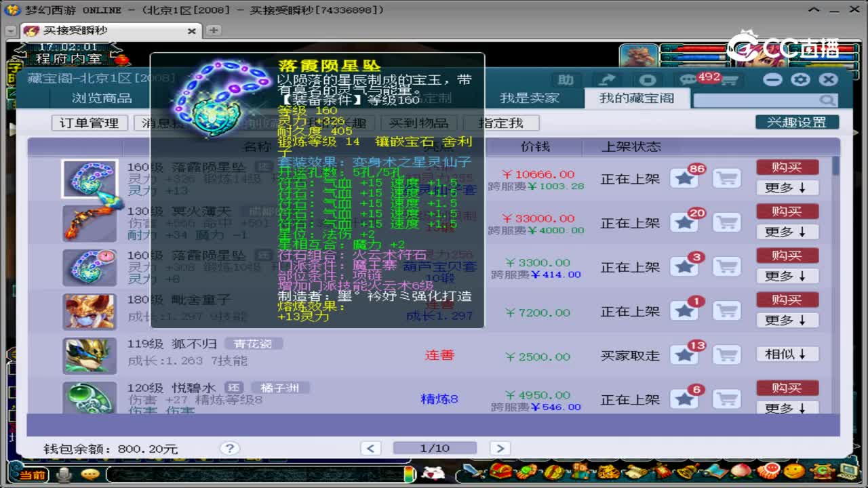Expand 更多 for 悦碧水 row

click(787, 408)
